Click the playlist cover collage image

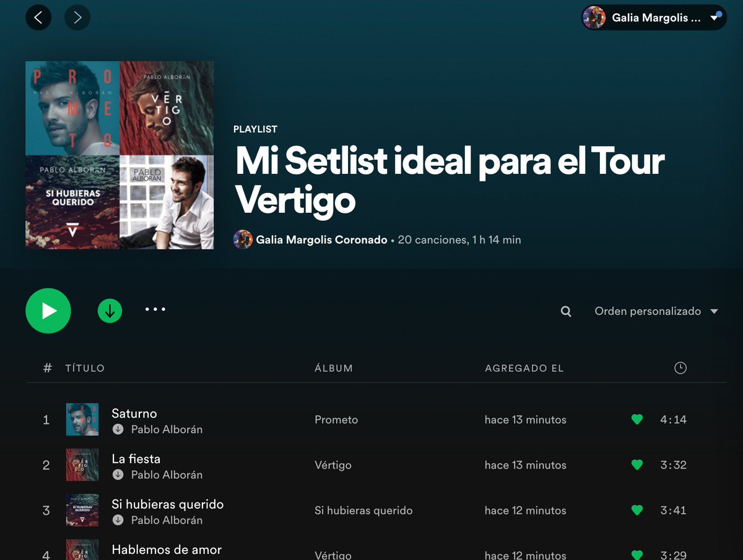coord(119,155)
